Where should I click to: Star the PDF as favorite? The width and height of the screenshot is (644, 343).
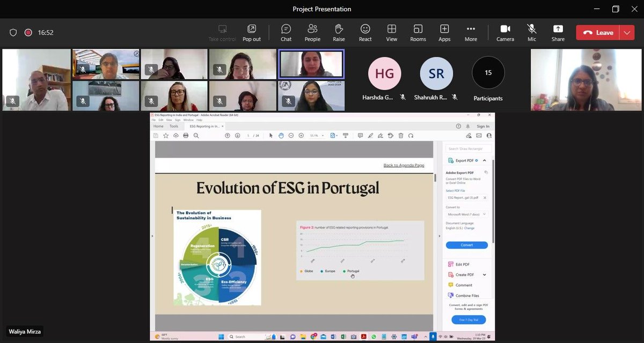pyautogui.click(x=166, y=136)
